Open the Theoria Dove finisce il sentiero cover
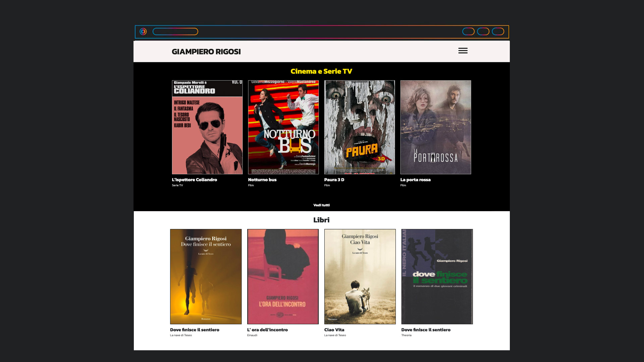This screenshot has width=644, height=362. [437, 277]
